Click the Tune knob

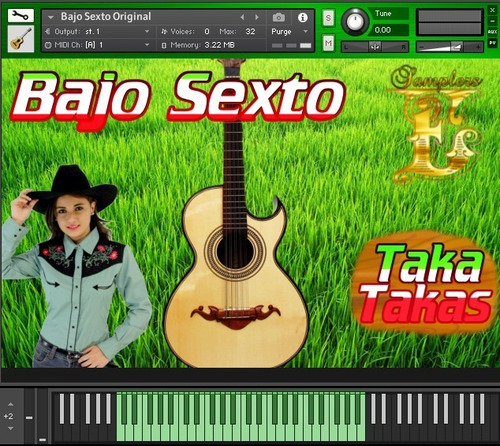[355, 22]
